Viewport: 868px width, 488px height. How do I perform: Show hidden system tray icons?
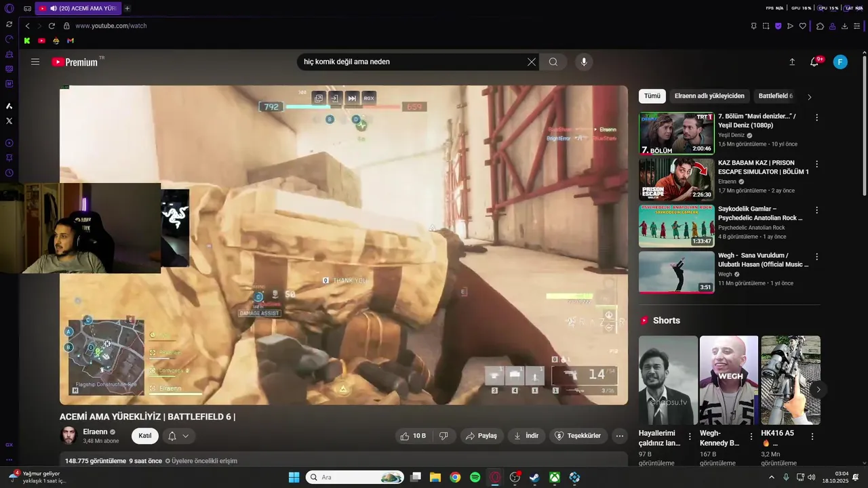pyautogui.click(x=772, y=477)
